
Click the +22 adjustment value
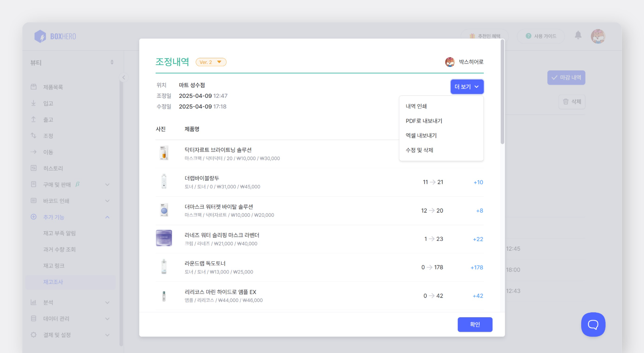click(478, 239)
